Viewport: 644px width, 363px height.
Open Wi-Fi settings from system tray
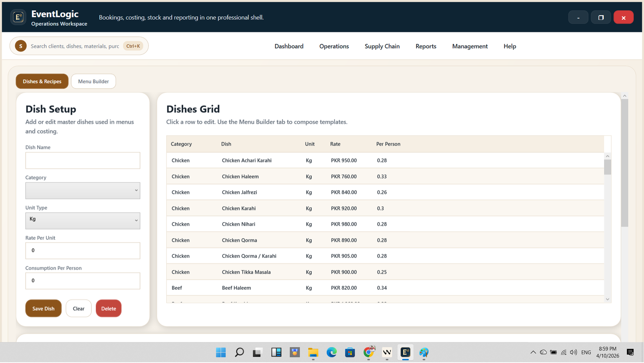[563, 352]
